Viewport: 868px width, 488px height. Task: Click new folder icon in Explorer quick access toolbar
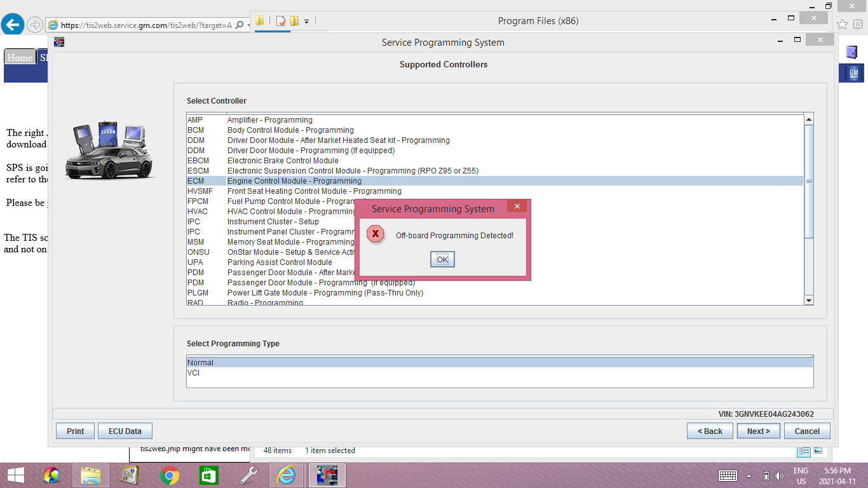(294, 21)
